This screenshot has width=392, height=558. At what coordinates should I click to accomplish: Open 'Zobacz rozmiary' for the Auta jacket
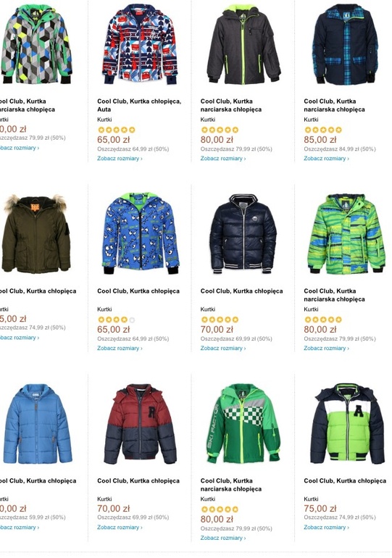tap(120, 159)
